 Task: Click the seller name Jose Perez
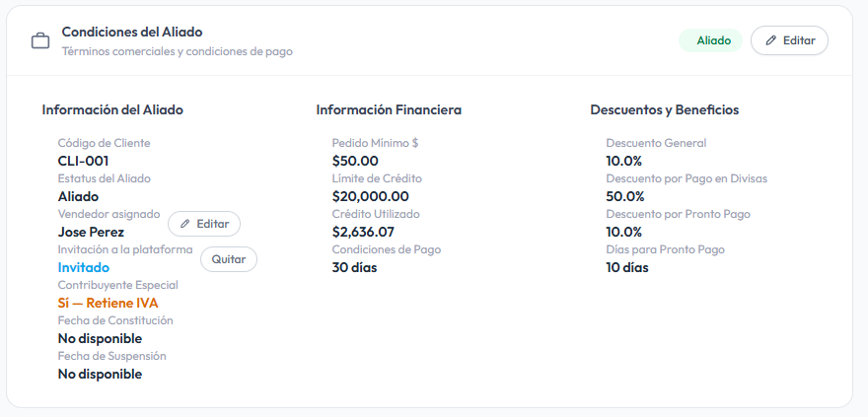pos(92,233)
